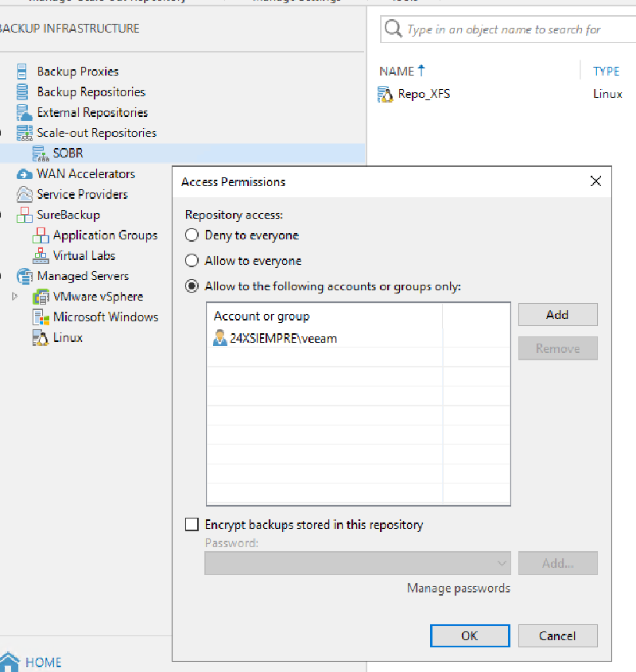This screenshot has width=636, height=672.
Task: Open the Backup Repositories tree item
Action: [x=91, y=91]
